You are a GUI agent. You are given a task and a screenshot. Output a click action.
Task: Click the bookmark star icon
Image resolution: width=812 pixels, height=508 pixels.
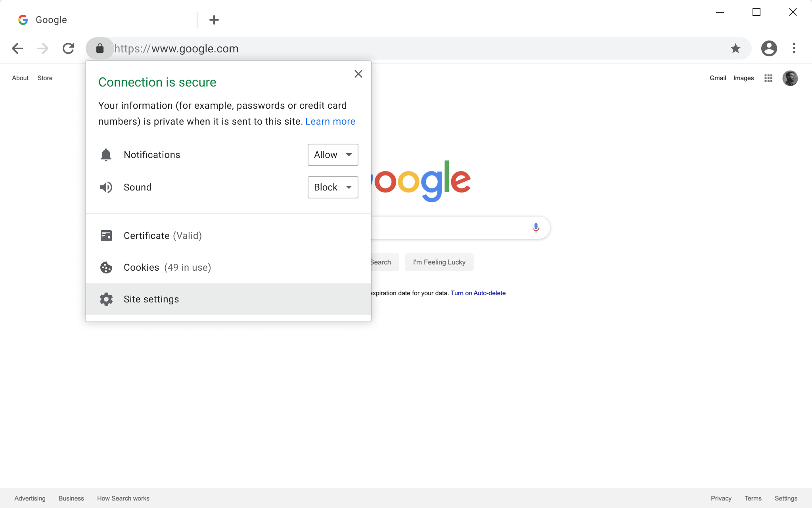click(x=735, y=48)
